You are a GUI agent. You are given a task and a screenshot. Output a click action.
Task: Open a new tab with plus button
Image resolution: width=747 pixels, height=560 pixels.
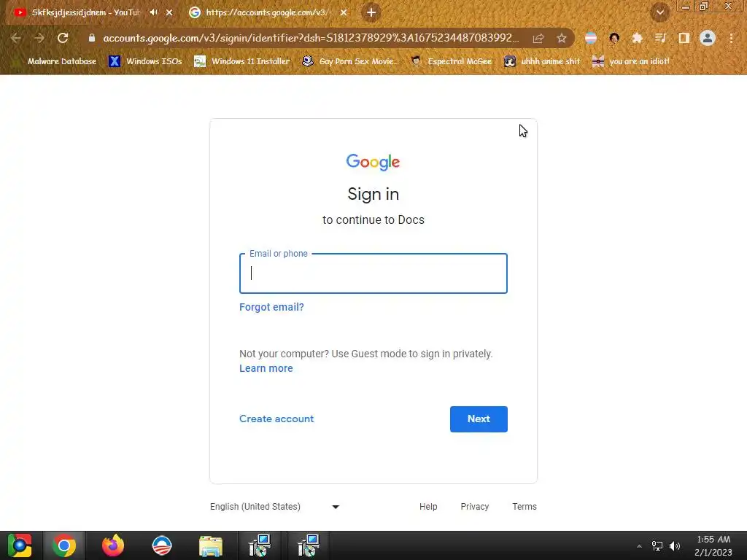pyautogui.click(x=371, y=12)
